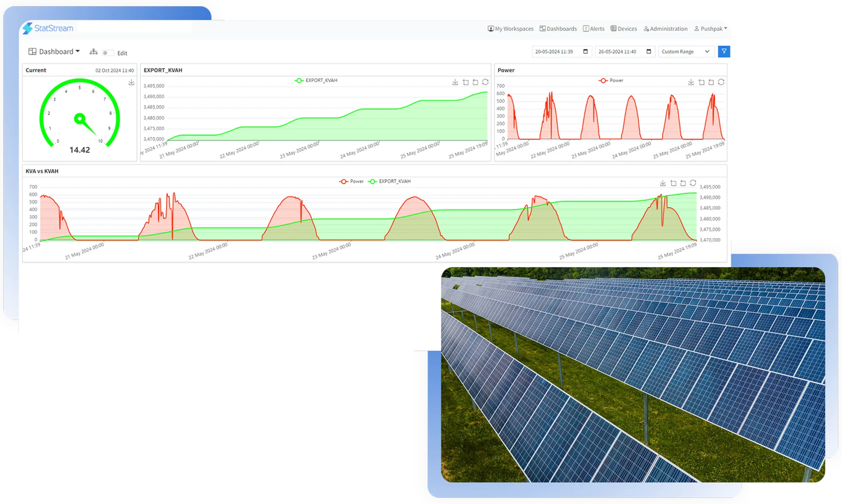Click timestamp 02 Oct 2024 11:40
842x504 pixels.
[x=114, y=70]
